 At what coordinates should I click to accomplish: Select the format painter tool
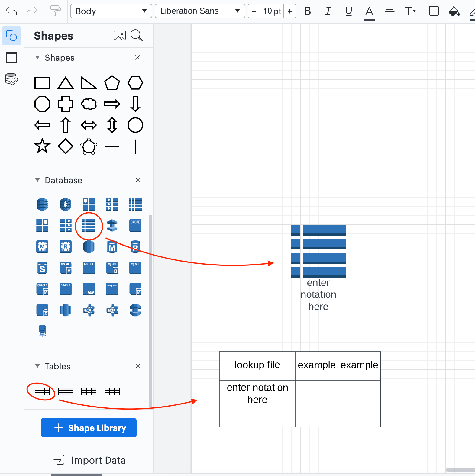[x=55, y=11]
